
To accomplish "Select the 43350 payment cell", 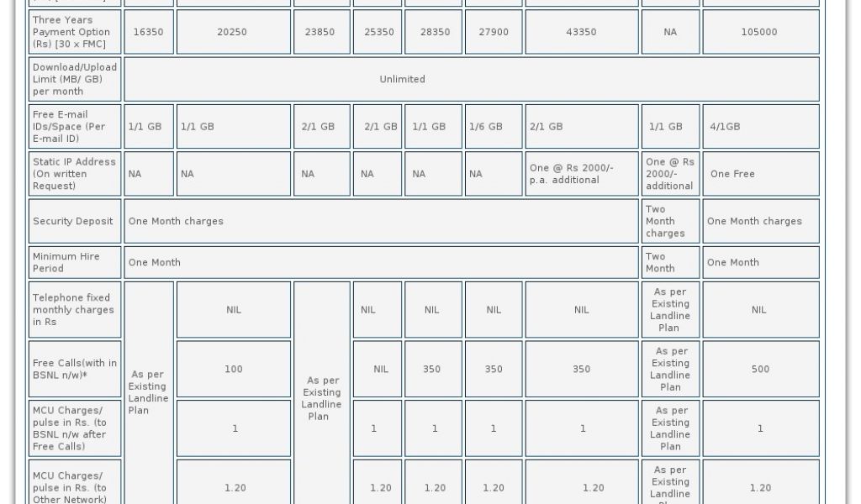I will [x=581, y=32].
